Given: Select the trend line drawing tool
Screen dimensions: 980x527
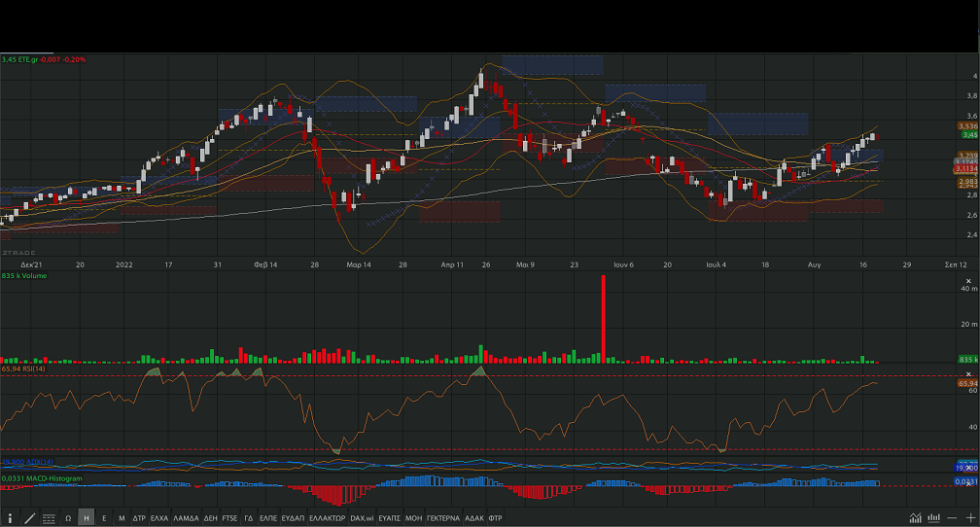Looking at the screenshot, I should (29, 518).
